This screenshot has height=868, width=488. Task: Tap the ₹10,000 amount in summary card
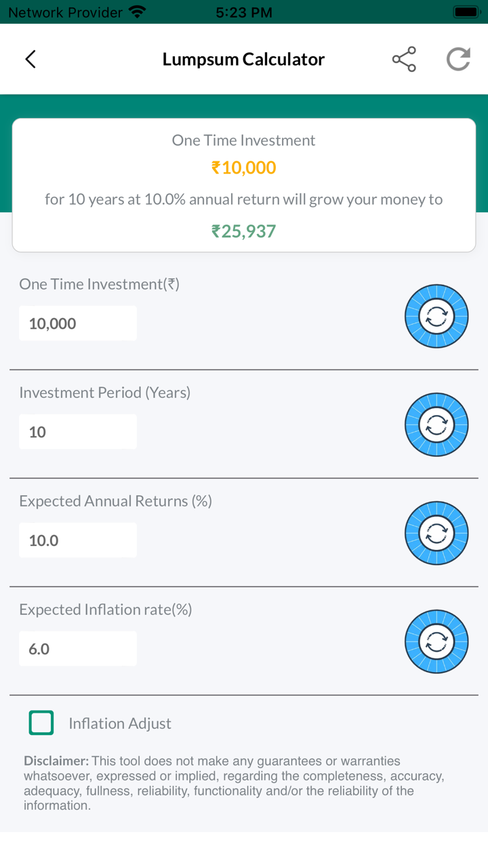click(244, 167)
